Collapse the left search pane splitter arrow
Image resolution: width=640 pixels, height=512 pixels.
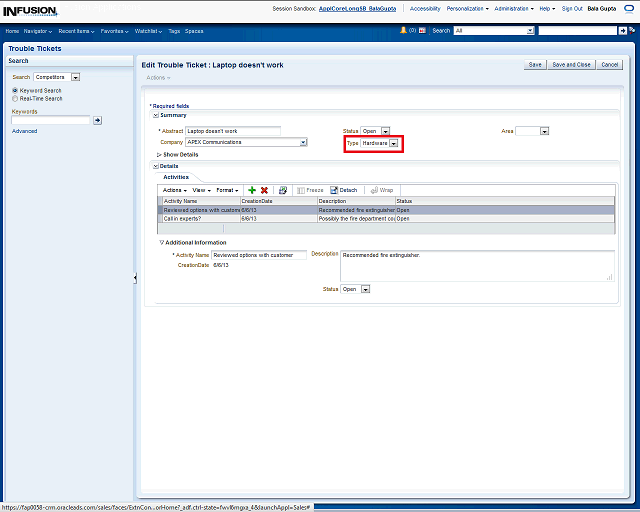tap(135, 278)
